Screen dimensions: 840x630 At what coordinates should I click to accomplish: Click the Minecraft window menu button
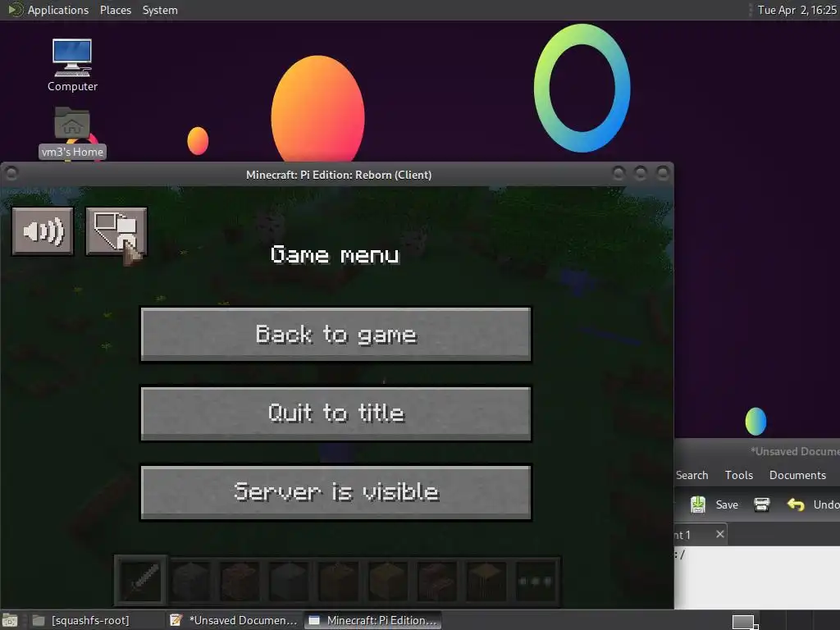click(x=11, y=173)
